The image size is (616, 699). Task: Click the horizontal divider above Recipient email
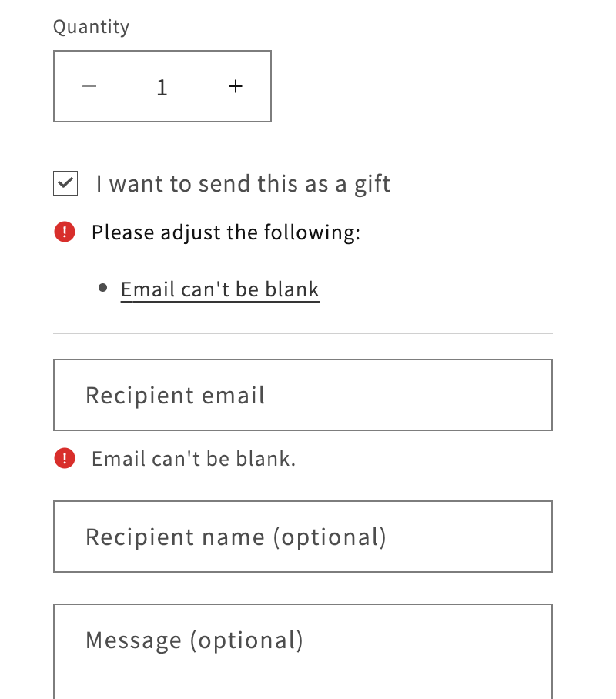click(303, 333)
